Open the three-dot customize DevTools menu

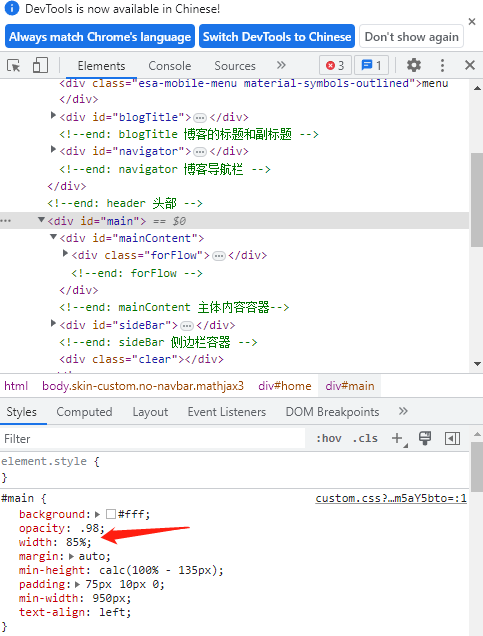[442, 65]
